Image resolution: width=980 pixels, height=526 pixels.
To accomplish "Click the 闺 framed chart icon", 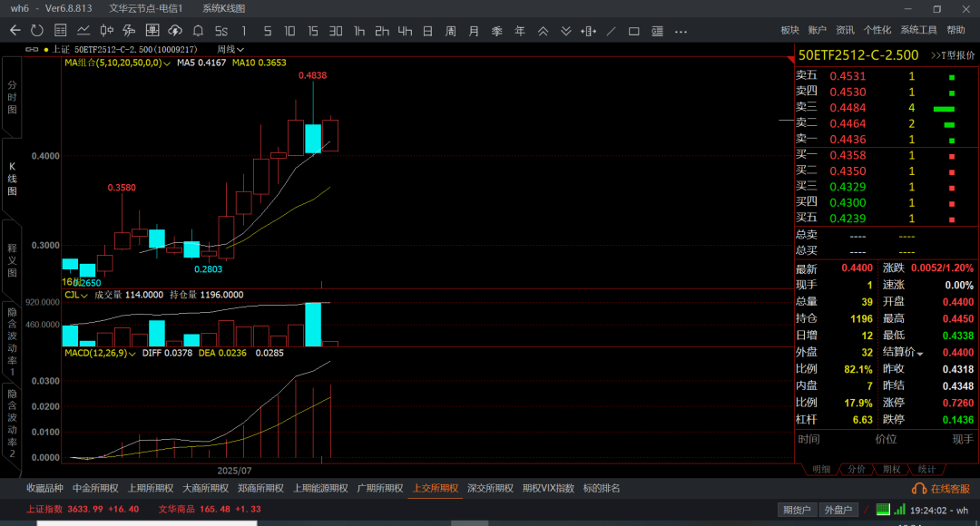I will [152, 31].
